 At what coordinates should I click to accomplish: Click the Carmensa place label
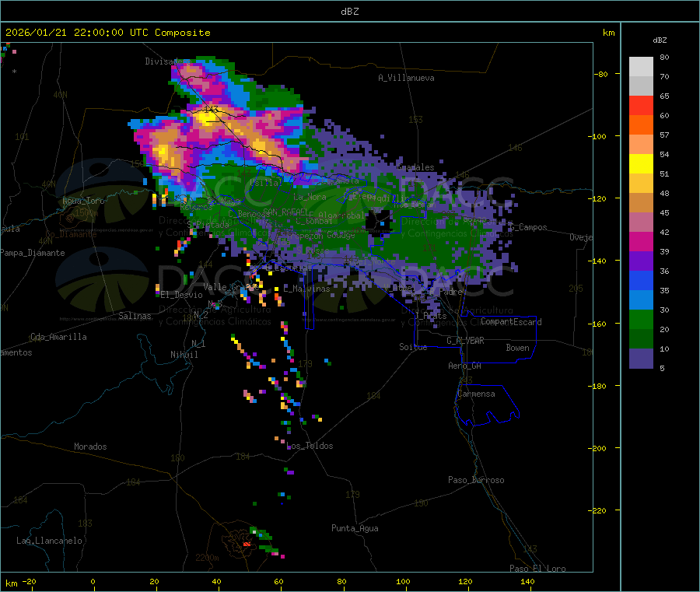point(476,394)
